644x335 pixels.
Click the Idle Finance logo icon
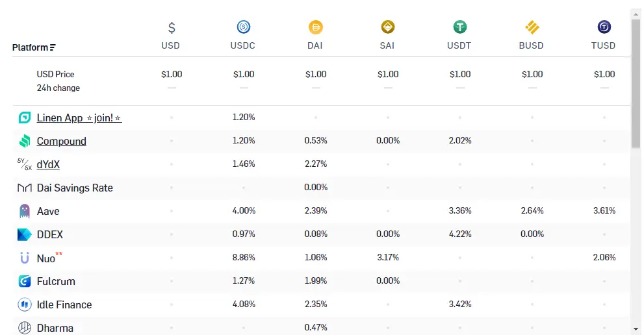pos(25,304)
